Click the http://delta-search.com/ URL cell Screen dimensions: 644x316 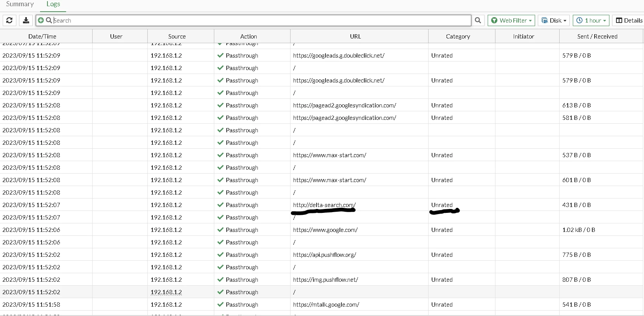[x=324, y=205]
